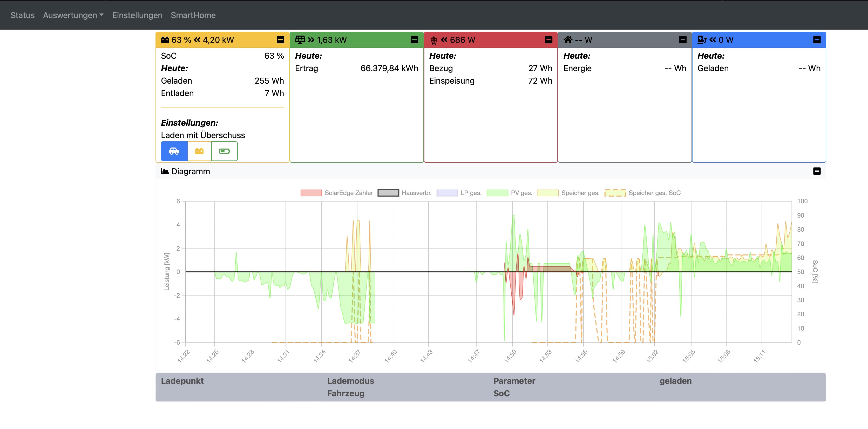The image size is (868, 429).
Task: Collapse the PV yield card
Action: [x=414, y=40]
